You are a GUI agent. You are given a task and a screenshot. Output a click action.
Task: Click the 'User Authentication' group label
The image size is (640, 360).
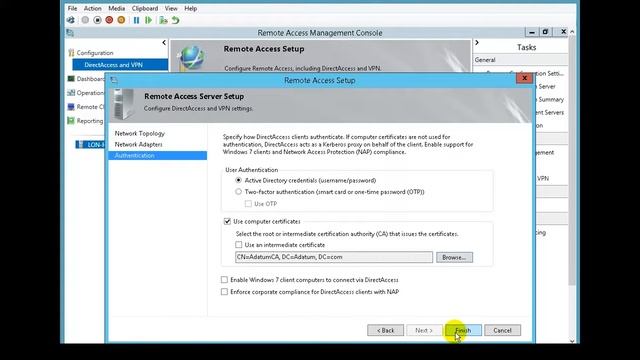(x=252, y=170)
